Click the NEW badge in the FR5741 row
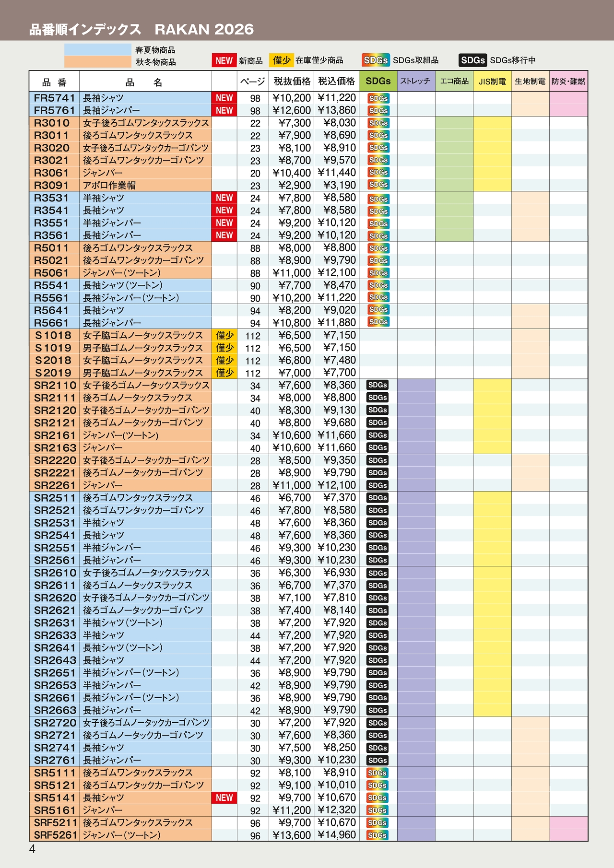This screenshot has width=614, height=868. click(x=224, y=98)
